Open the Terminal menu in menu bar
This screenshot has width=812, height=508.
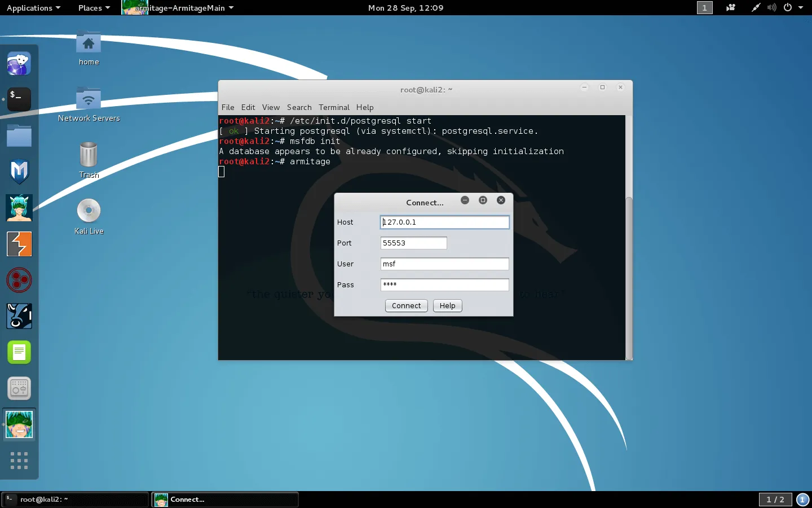point(334,107)
